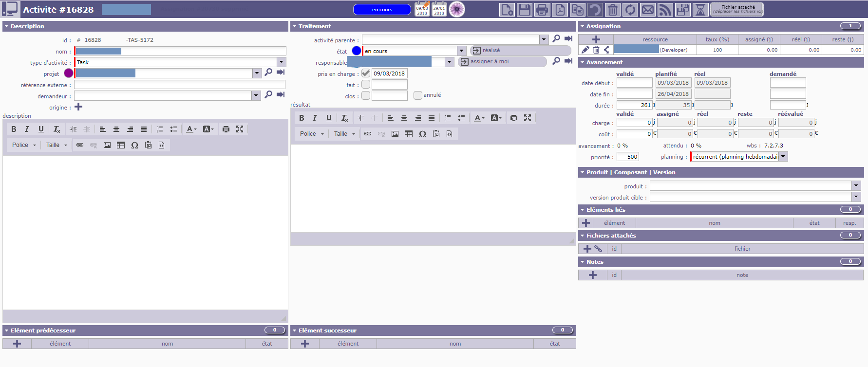The image size is (868, 367).
Task: Click the référence externe input field
Action: pos(180,85)
